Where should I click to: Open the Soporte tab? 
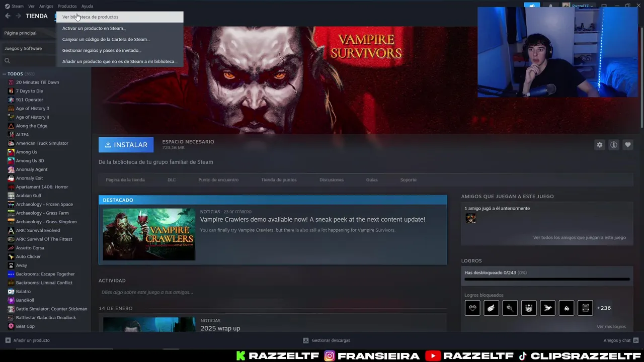409,179
